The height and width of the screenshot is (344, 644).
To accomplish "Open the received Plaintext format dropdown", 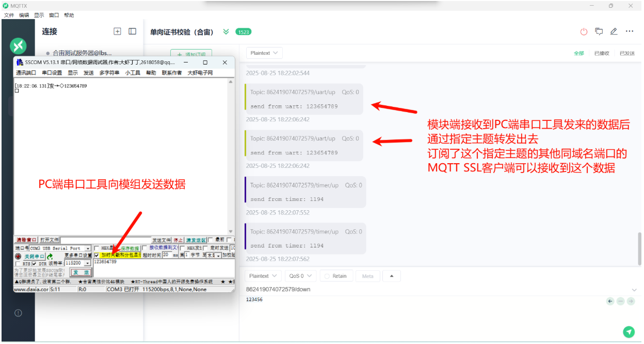I will pos(264,53).
